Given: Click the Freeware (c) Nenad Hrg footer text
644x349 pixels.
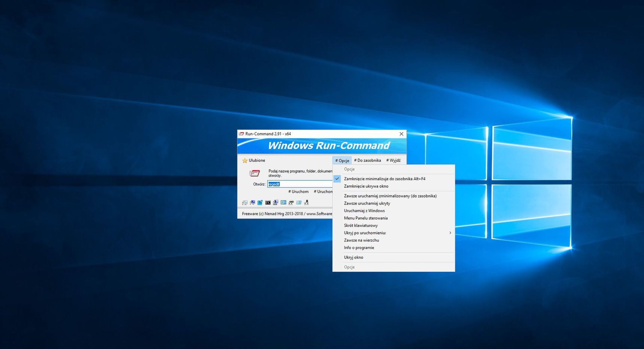Looking at the screenshot, I should 287,214.
